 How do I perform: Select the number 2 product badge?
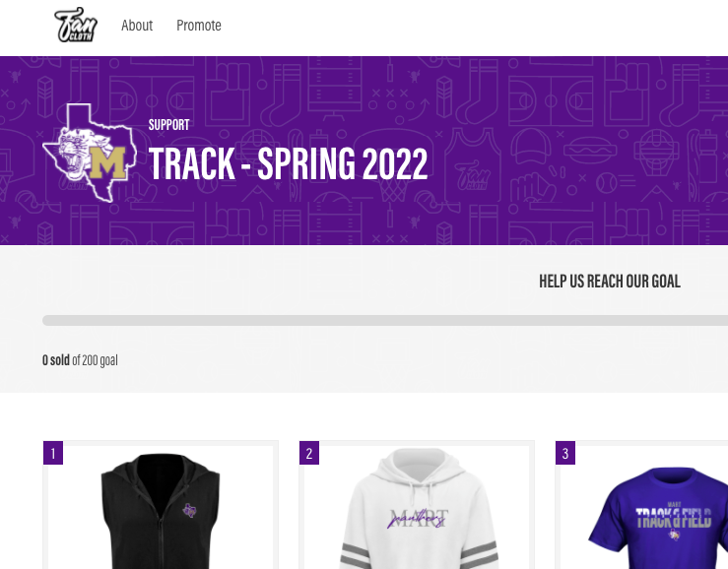tap(309, 453)
